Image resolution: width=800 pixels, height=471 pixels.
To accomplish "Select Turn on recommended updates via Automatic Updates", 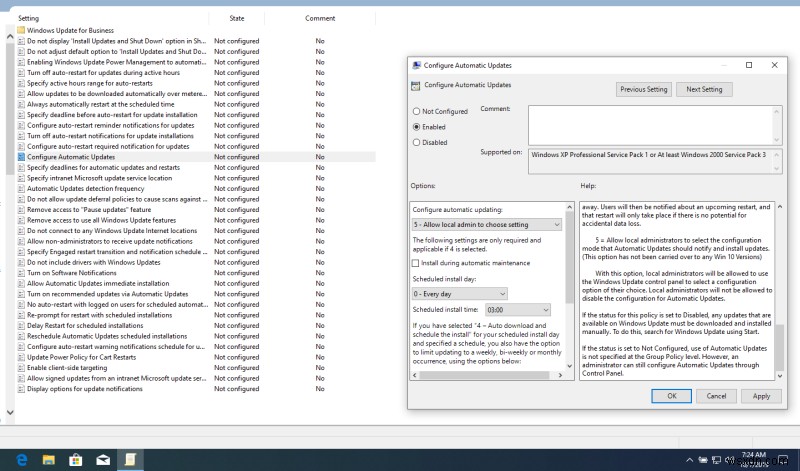I will tap(107, 294).
